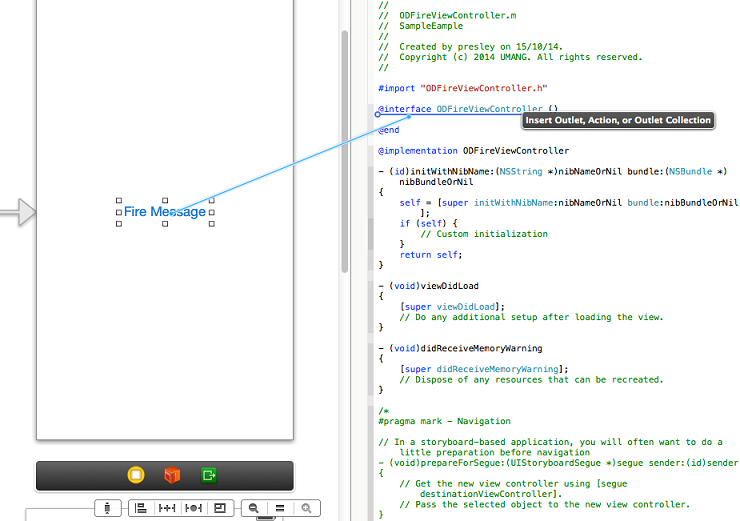This screenshot has width=740, height=521.
Task: Click the "- (void)didReceiveMemoryWarning" method line
Action: (460, 348)
